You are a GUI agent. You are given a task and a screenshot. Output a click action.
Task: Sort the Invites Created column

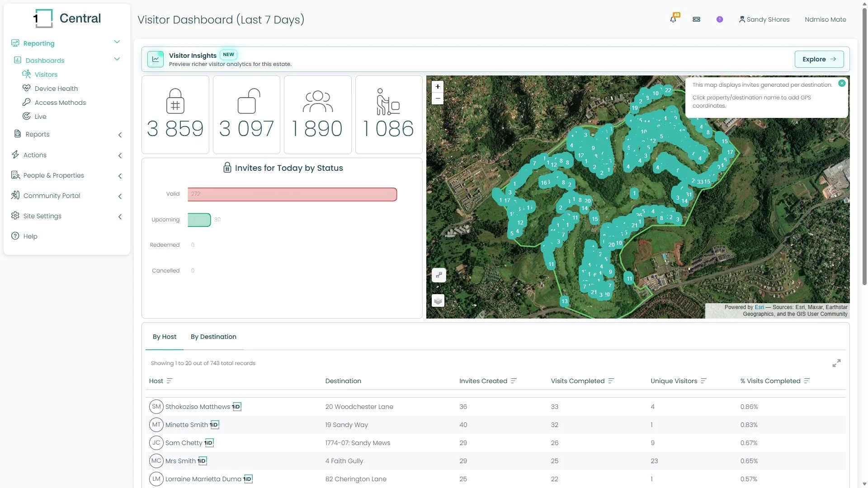coord(514,381)
